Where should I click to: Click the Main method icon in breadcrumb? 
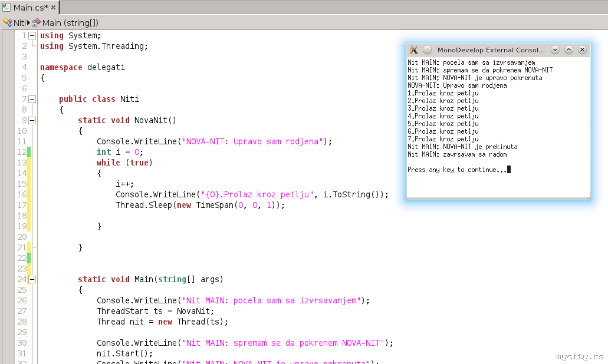[36, 22]
